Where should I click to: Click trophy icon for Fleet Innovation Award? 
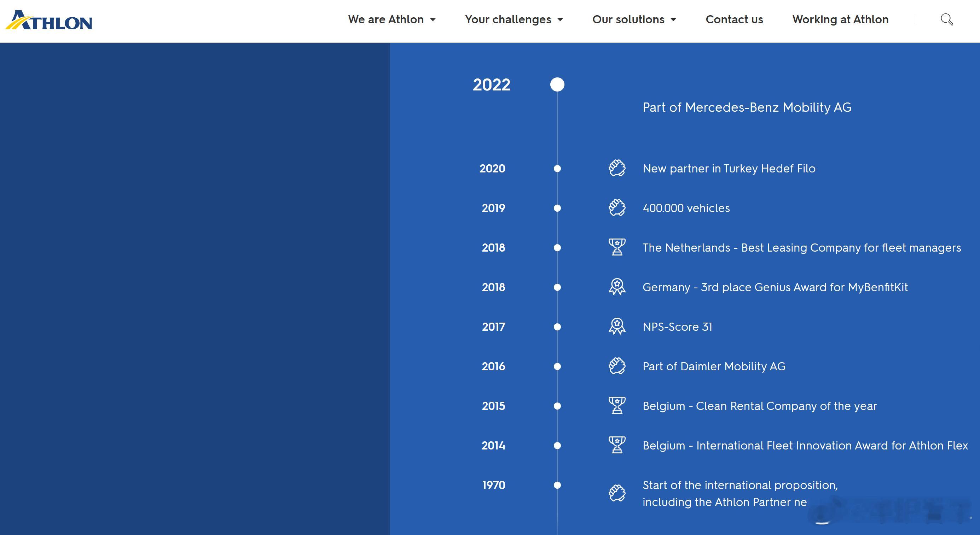(617, 445)
